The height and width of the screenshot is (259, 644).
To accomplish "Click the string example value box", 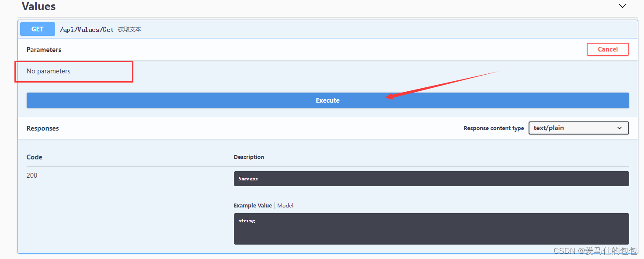I will click(431, 229).
